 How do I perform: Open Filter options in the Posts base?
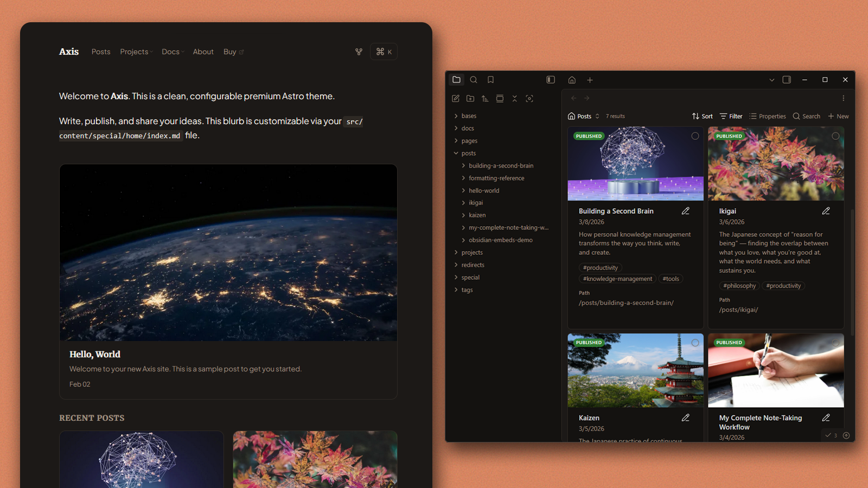click(x=731, y=116)
